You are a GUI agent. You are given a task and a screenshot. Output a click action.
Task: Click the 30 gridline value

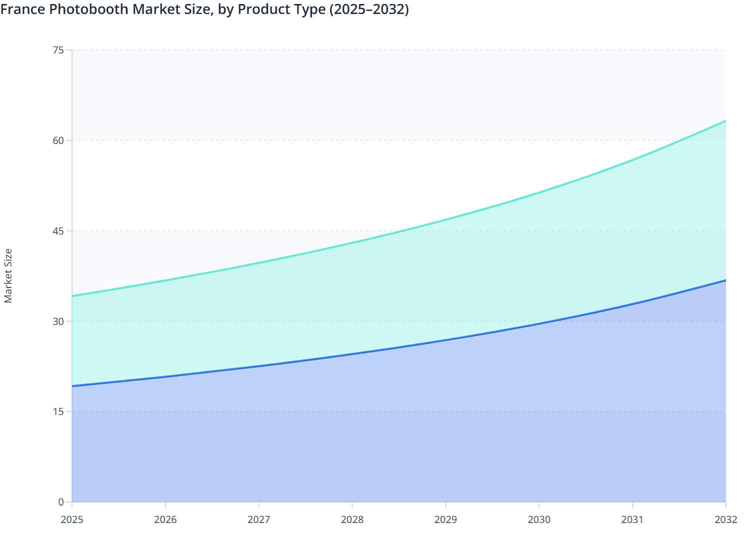(58, 321)
